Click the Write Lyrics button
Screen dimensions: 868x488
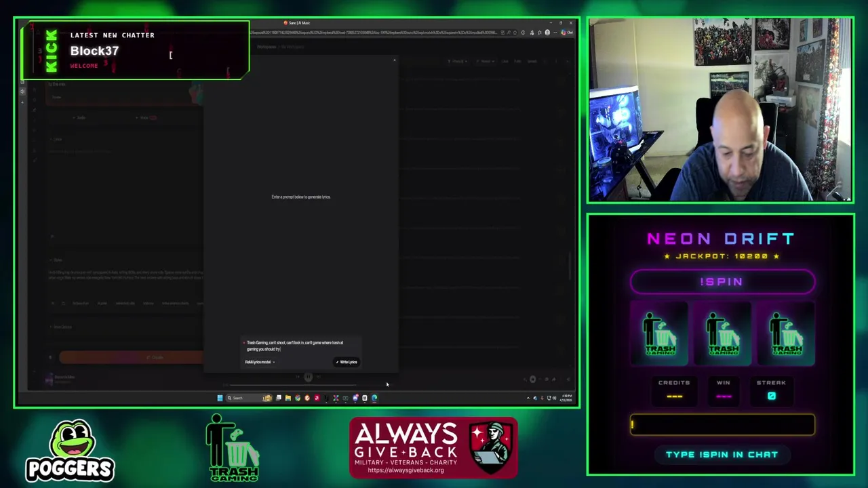point(347,362)
